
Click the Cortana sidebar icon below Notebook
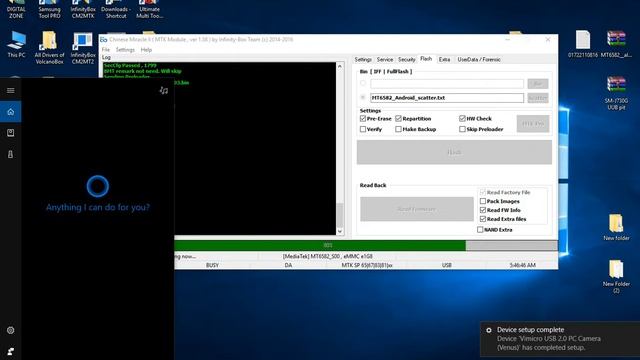click(11, 154)
